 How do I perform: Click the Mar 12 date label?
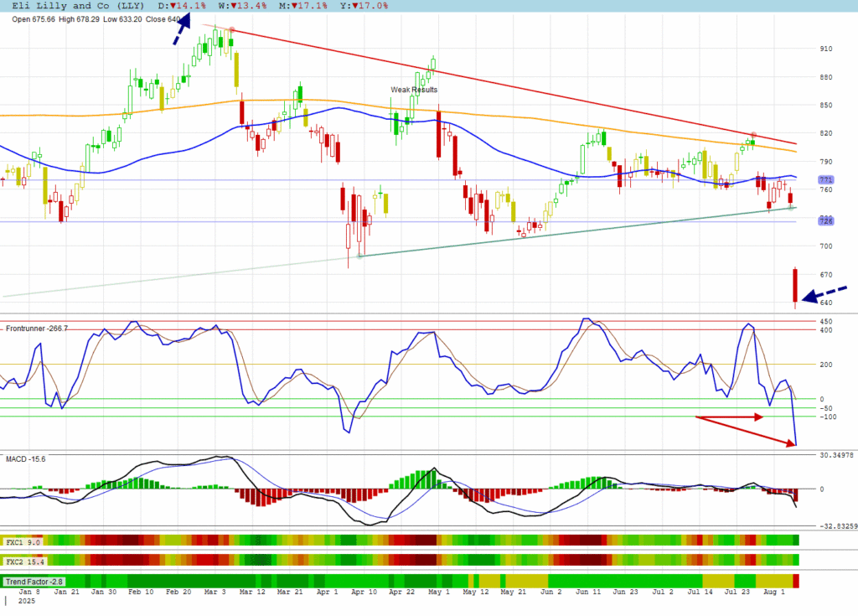pos(252,592)
